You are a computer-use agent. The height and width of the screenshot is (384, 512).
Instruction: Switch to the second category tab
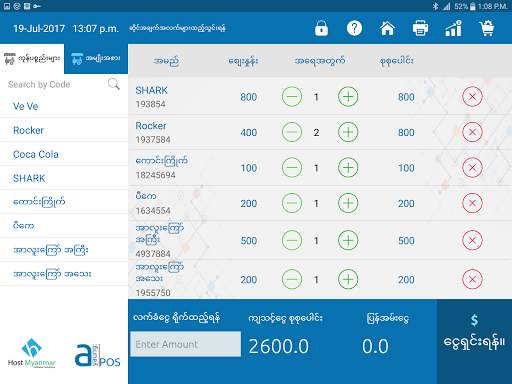[96, 59]
